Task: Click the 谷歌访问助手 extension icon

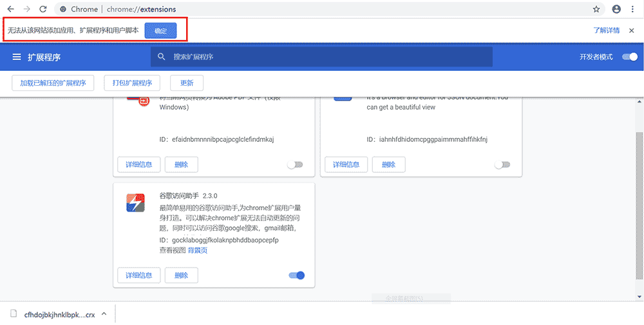Action: [x=135, y=202]
